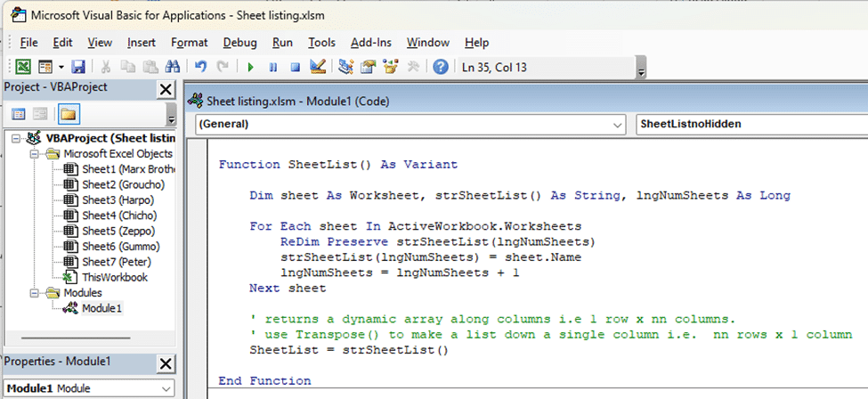The width and height of the screenshot is (868, 399).
Task: Click the Break pause icon
Action: pyautogui.click(x=273, y=67)
